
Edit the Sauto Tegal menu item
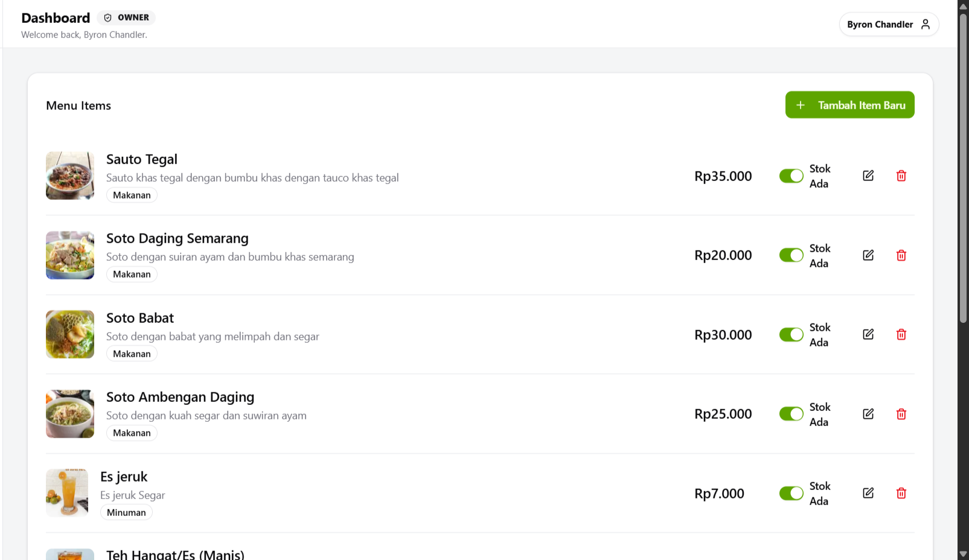(868, 176)
